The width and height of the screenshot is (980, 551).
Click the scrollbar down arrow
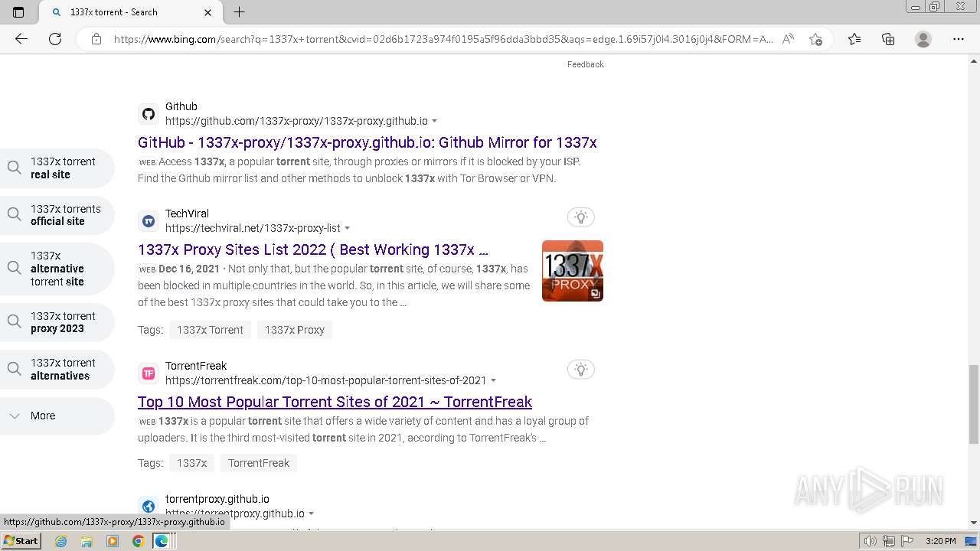pos(974,523)
